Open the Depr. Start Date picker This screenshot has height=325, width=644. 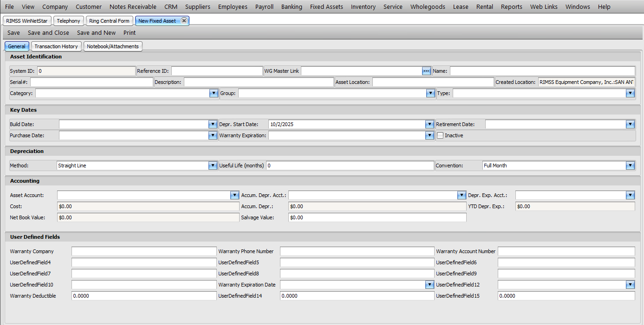(x=429, y=124)
